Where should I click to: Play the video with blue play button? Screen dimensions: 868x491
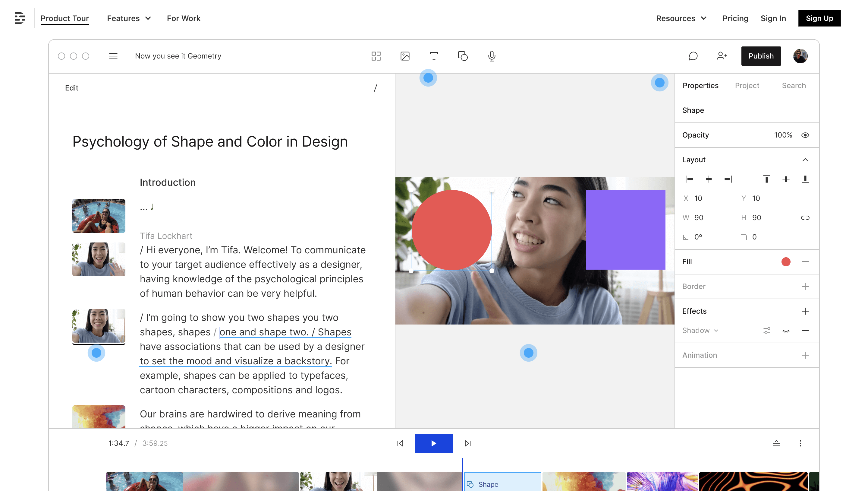click(x=434, y=443)
